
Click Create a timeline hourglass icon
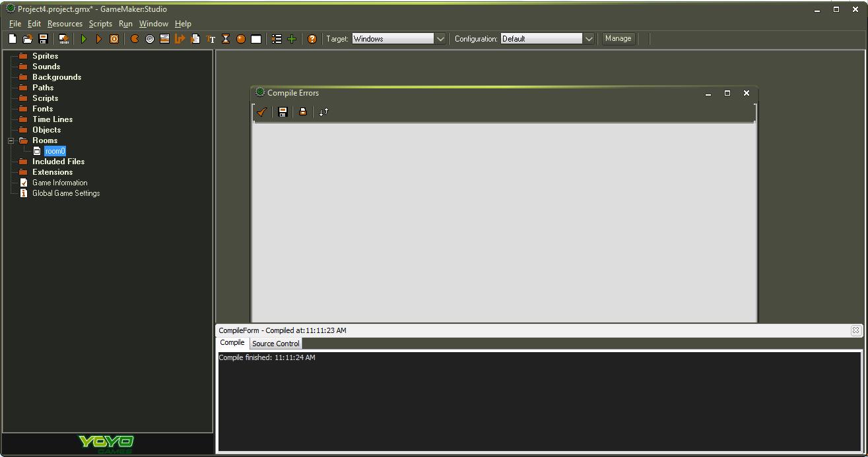tap(226, 39)
